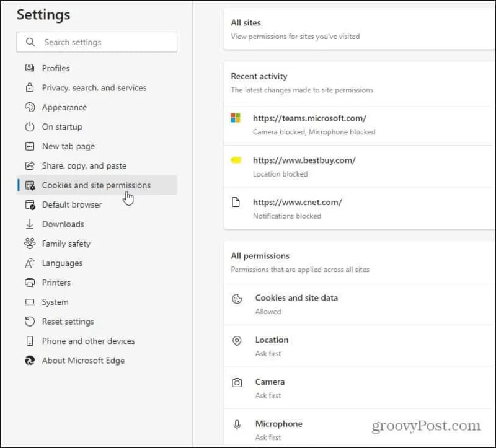
Task: Click 'Allowed' under Cookies and site data
Action: (268, 312)
